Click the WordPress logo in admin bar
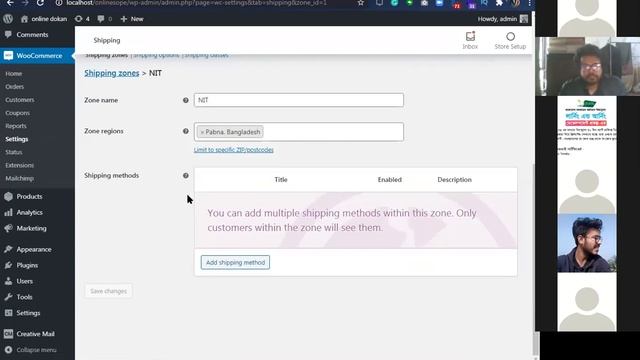The width and height of the screenshot is (640, 360). tap(8, 19)
